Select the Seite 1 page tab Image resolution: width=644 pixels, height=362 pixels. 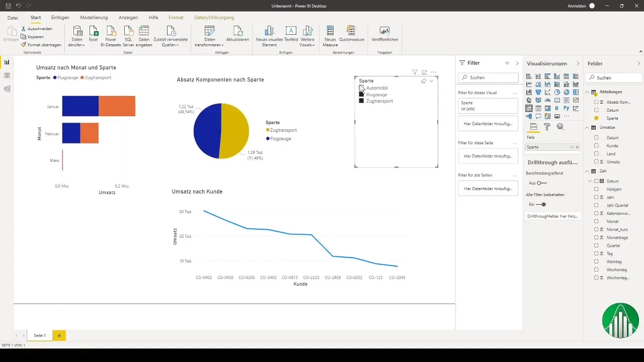pos(40,335)
